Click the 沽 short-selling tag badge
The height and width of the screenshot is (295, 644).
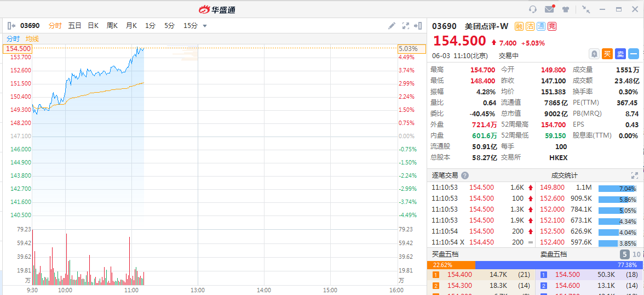(530, 26)
